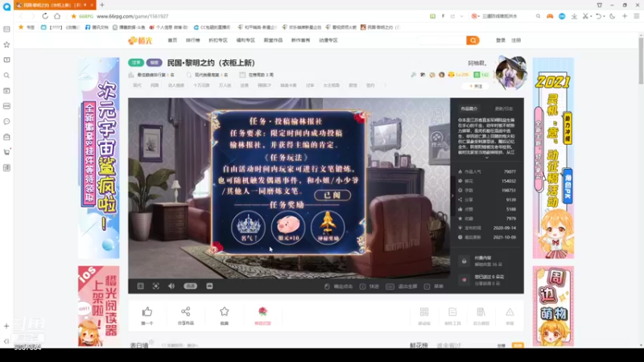Viewport: 644px width, 362px height.
Task: Collapse side info panel with arrow handle
Action: pyautogui.click(x=452, y=195)
